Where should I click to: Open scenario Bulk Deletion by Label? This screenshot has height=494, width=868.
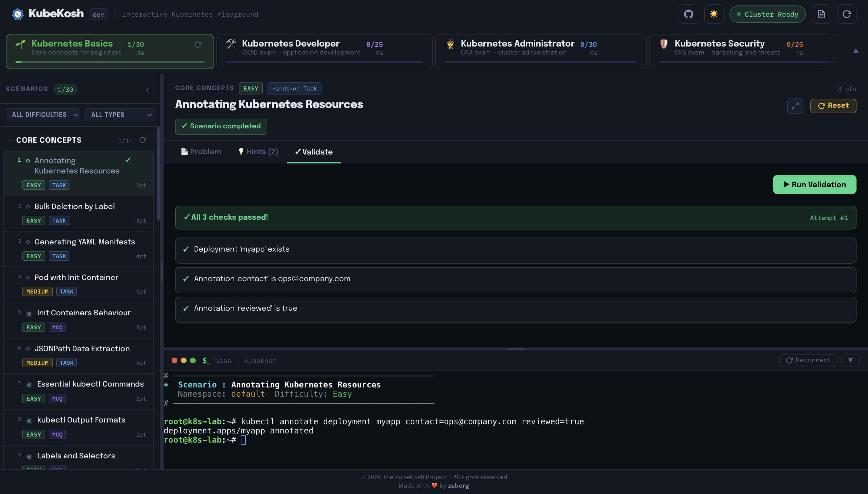pos(79,214)
